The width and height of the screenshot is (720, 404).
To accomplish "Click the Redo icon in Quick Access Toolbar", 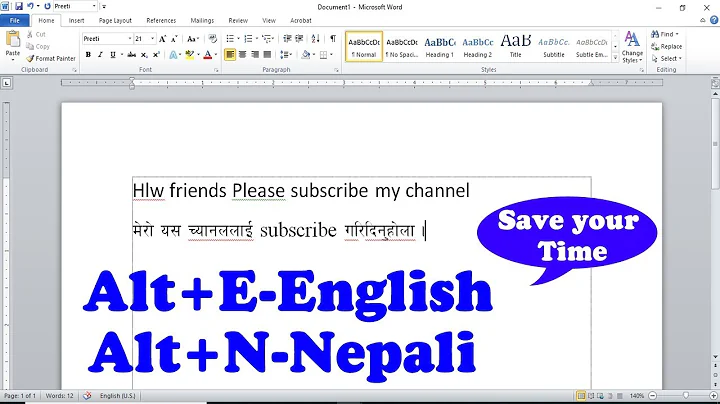I will [47, 6].
